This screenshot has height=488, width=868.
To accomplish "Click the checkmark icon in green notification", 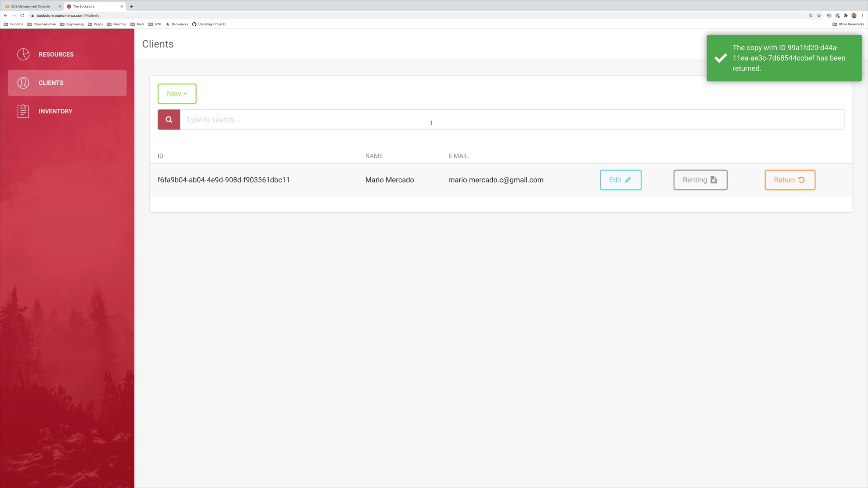I will (721, 58).
